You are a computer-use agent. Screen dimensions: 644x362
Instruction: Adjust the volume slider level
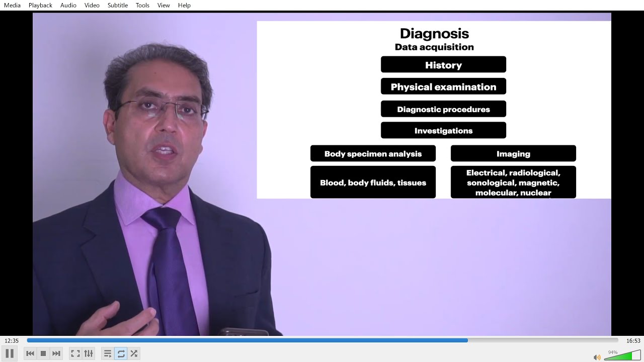click(622, 355)
